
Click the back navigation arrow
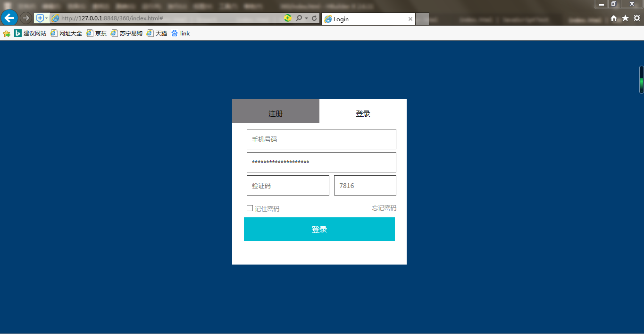pyautogui.click(x=9, y=17)
